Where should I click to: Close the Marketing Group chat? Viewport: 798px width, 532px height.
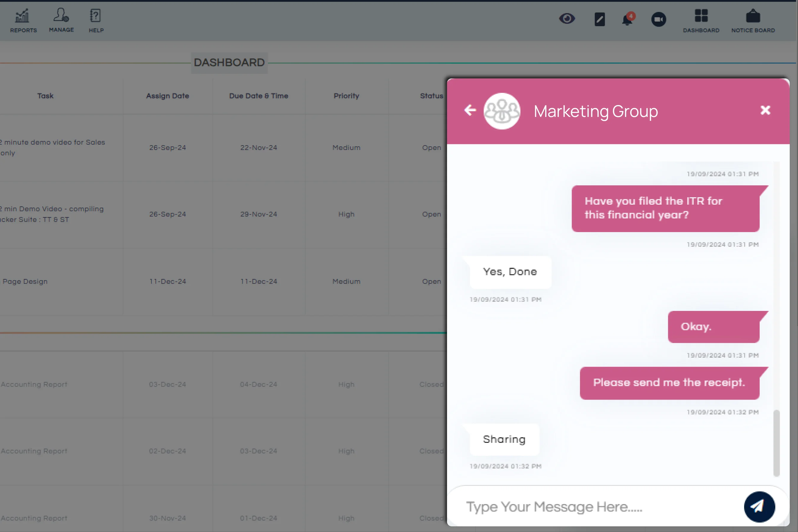click(765, 110)
